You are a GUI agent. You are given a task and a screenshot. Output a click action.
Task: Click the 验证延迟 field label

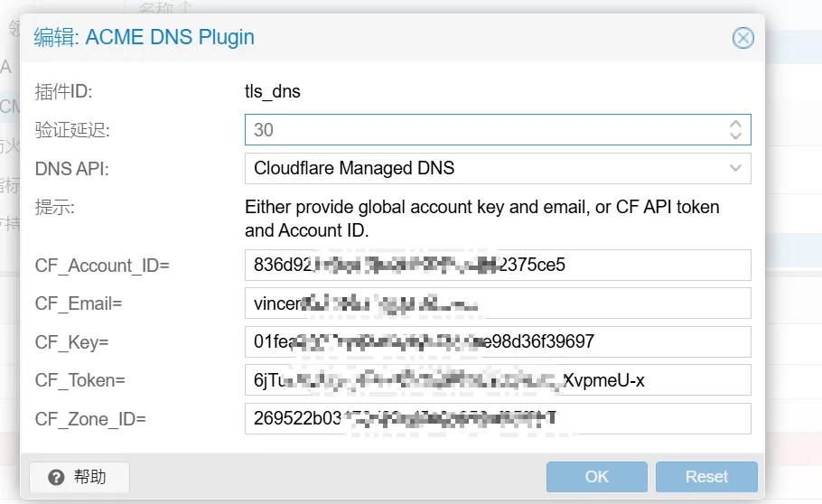click(72, 130)
